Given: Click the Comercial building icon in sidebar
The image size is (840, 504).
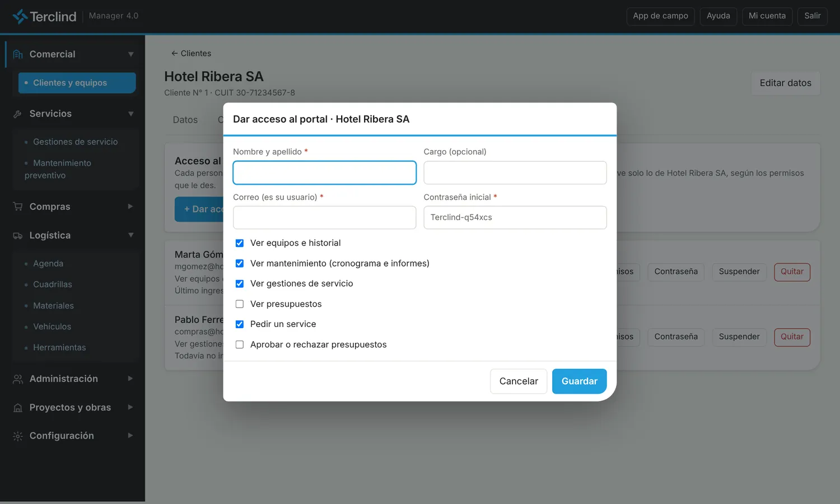Looking at the screenshot, I should 18,54.
